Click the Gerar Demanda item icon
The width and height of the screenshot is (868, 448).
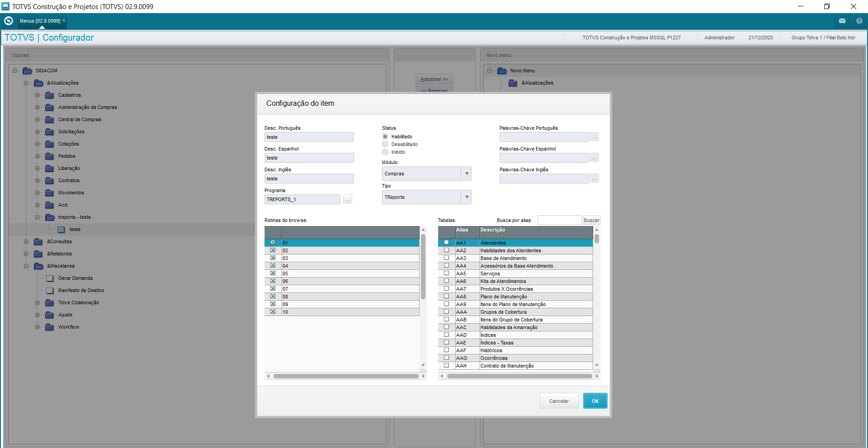[x=50, y=278]
